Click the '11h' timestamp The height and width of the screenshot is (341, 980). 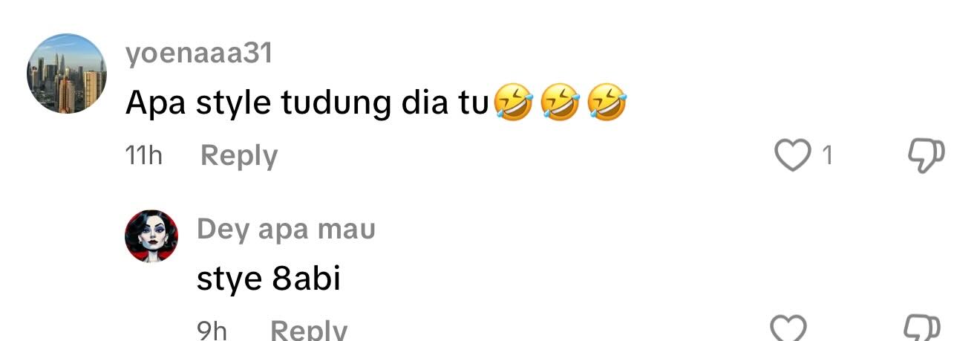[x=144, y=156]
